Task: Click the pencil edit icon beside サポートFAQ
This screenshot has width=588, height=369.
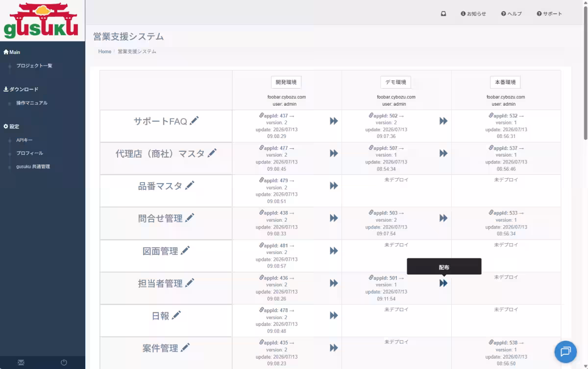Action: click(194, 121)
